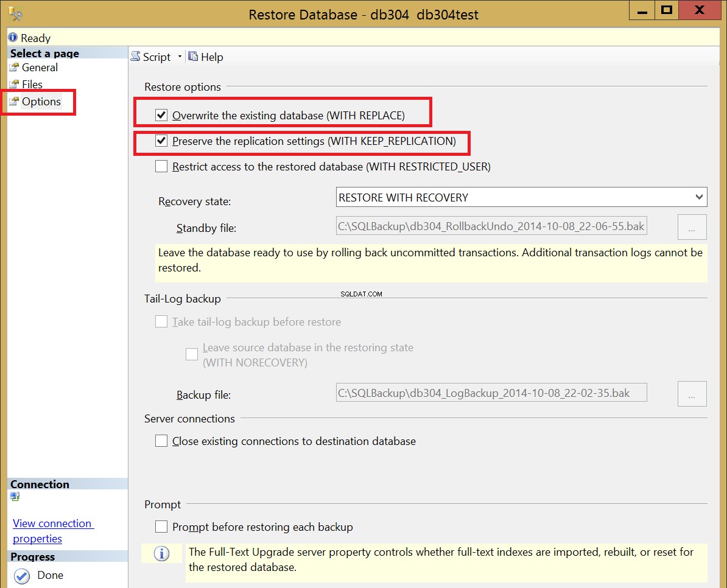Screen dimensions: 727x588
Task: Click the Ready status info icon
Action: [13, 37]
